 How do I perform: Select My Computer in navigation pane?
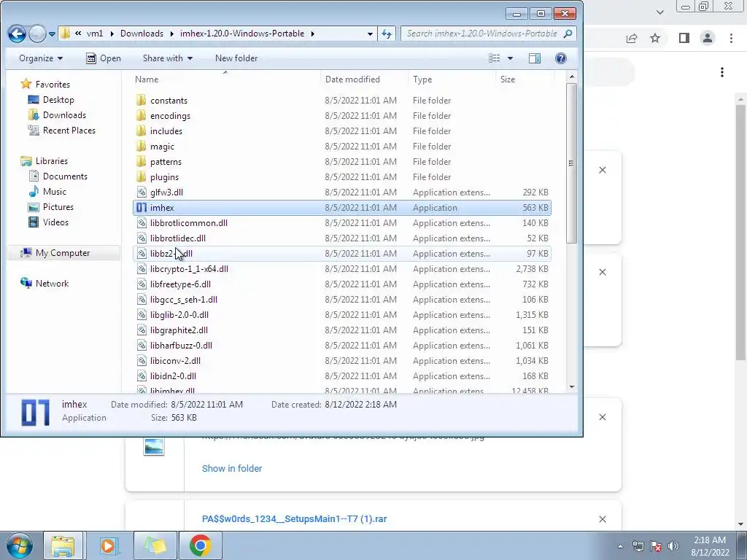click(63, 253)
